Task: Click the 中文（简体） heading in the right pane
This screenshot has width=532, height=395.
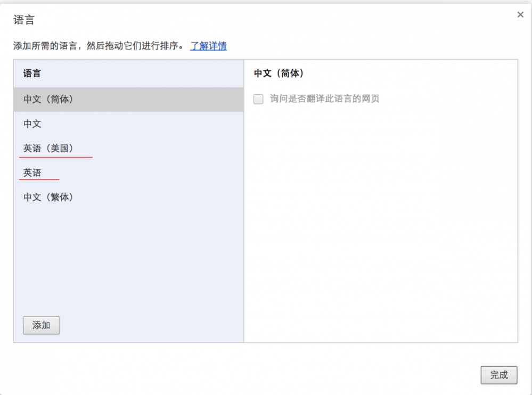Action: [279, 73]
